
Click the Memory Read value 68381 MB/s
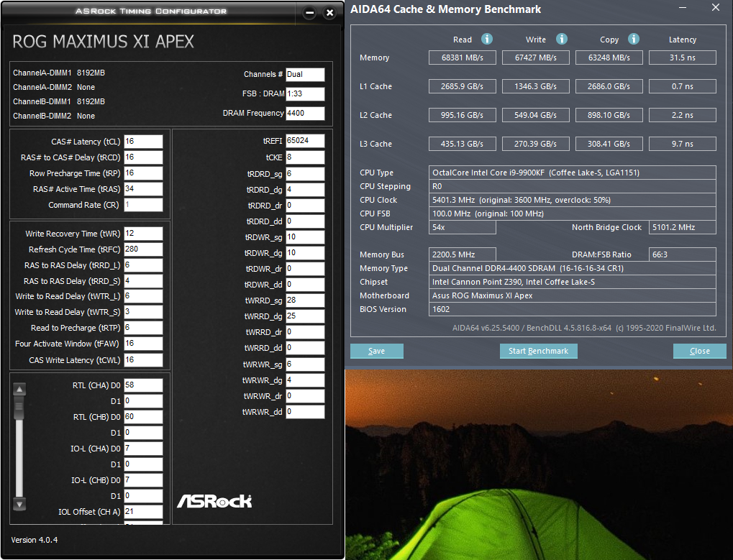[x=462, y=58]
